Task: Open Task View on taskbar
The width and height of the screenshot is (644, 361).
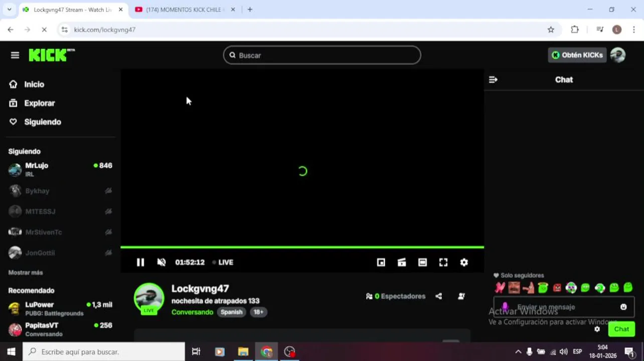Action: 196,352
